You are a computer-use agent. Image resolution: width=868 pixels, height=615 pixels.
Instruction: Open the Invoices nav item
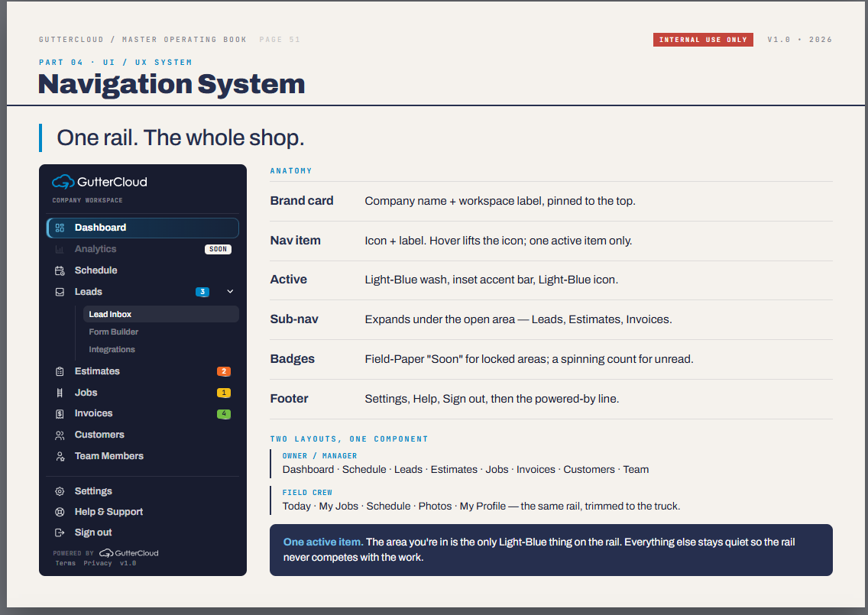(143, 413)
